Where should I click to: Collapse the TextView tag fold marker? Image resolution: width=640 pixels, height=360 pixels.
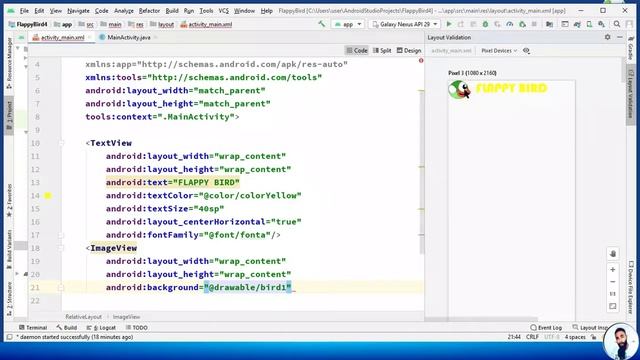(x=61, y=143)
